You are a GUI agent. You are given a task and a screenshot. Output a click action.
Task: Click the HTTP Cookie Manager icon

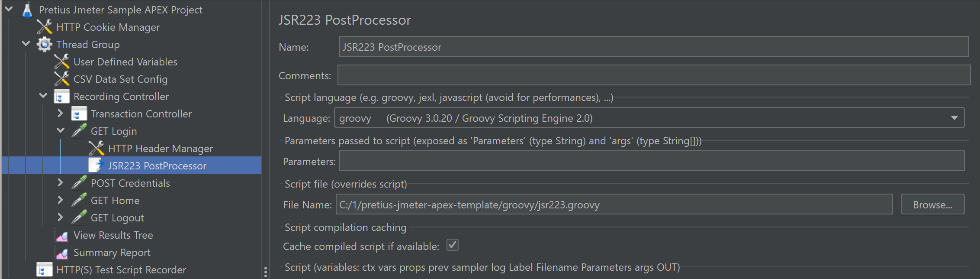coord(45,27)
